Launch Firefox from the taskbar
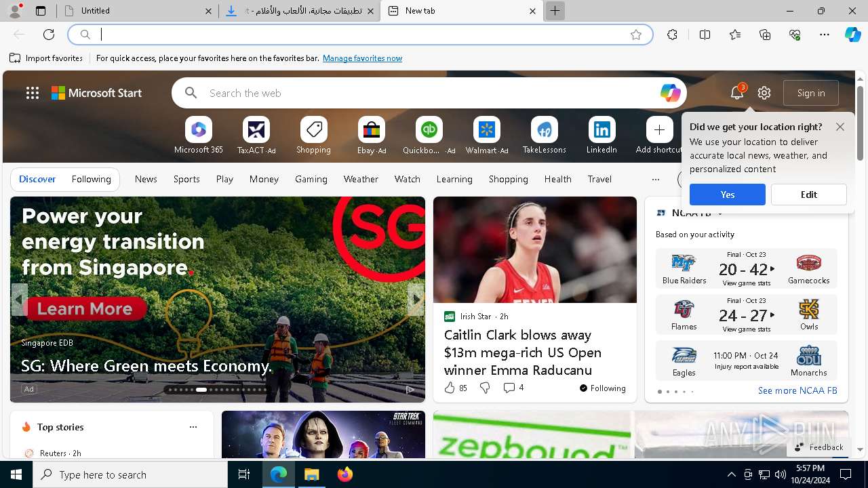868x488 pixels. pos(345,474)
